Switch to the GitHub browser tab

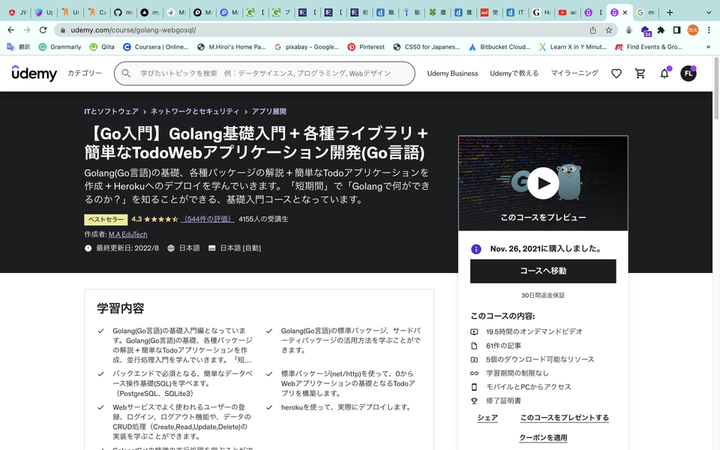[x=123, y=12]
